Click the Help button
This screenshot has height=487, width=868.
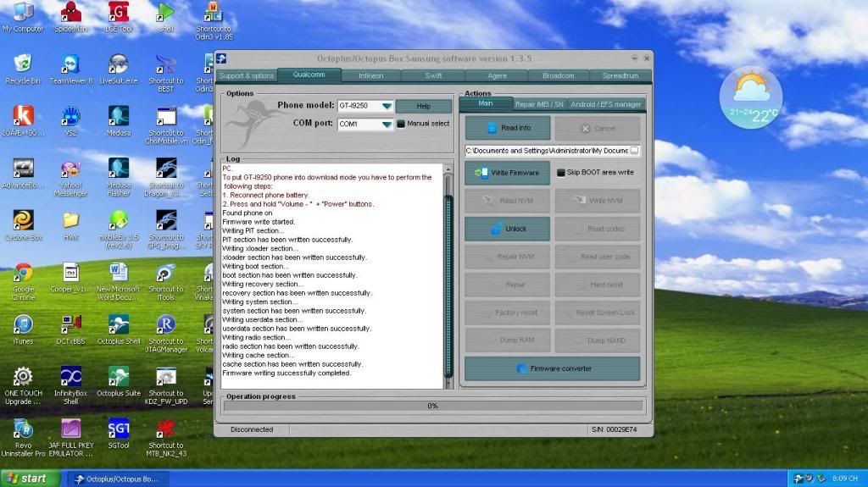tap(424, 106)
